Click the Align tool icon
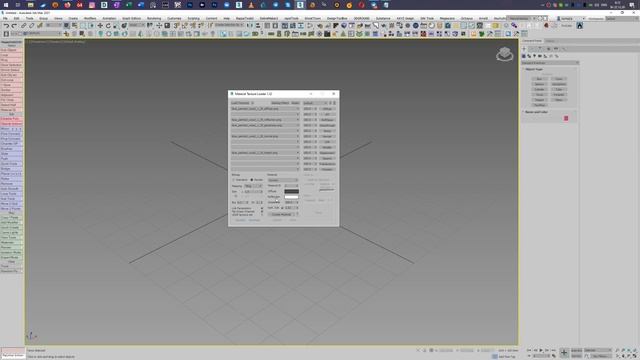640x360 pixels. coord(258,25)
